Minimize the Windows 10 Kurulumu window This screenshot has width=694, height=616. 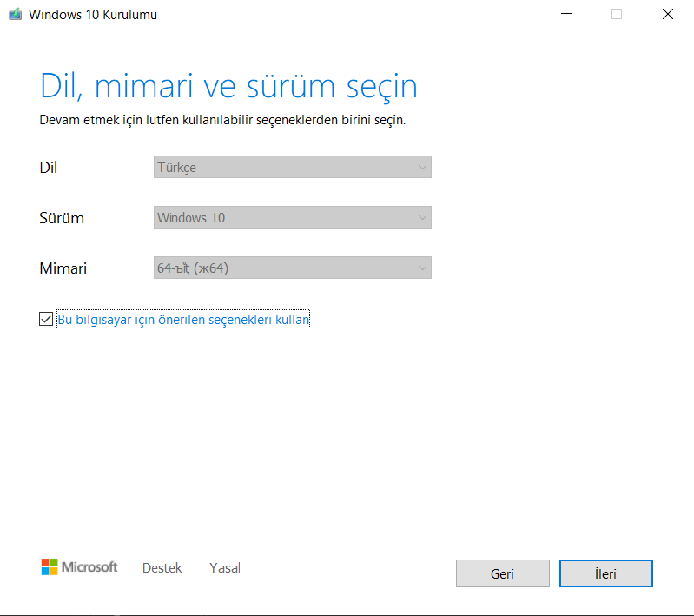(x=566, y=14)
